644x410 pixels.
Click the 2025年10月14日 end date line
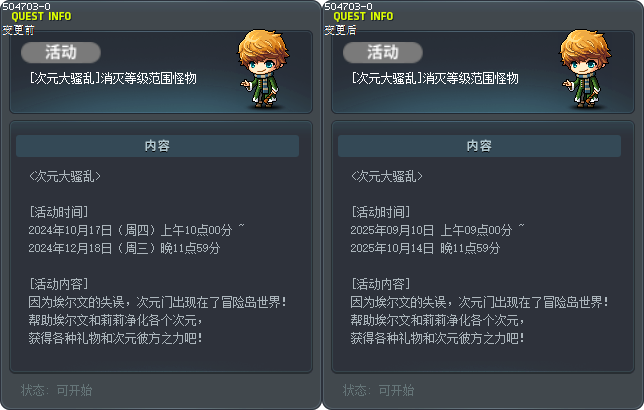(x=425, y=248)
